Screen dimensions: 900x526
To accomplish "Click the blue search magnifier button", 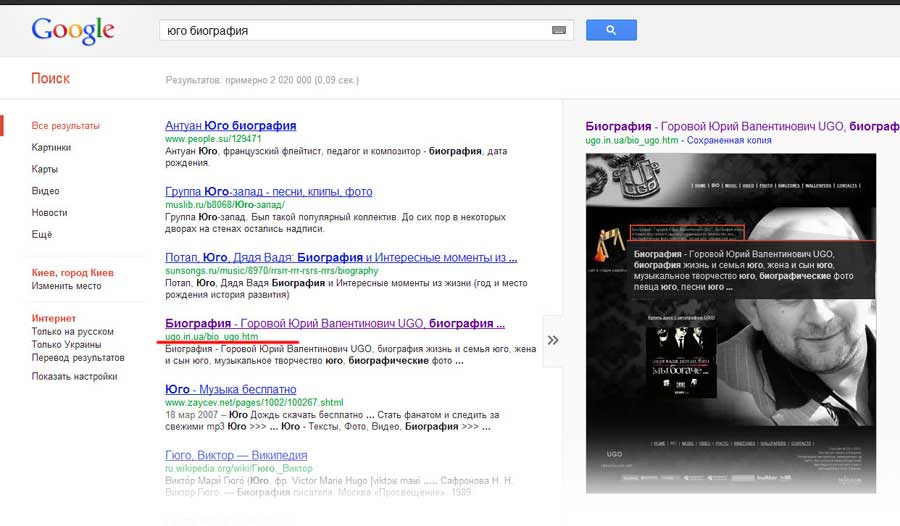I will (611, 30).
